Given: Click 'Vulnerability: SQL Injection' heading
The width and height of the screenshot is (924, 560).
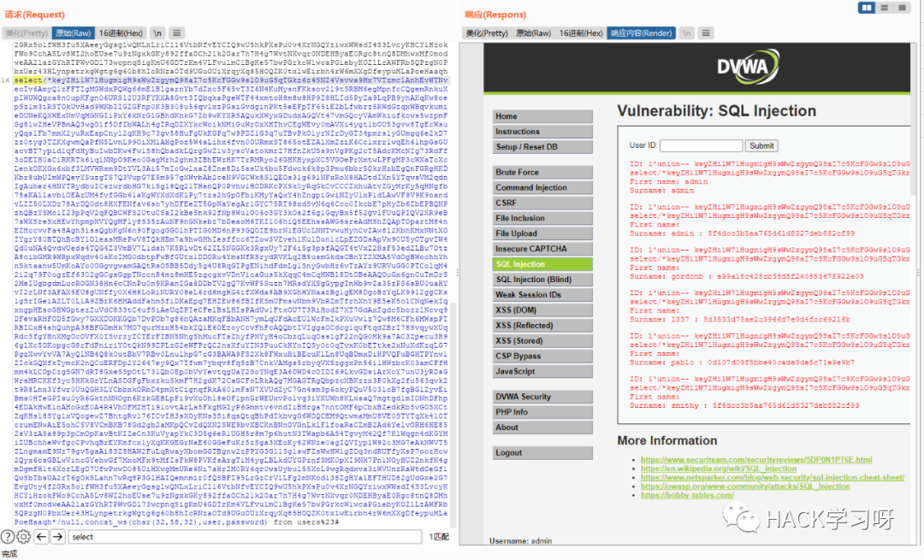Looking at the screenshot, I should pos(717,110).
